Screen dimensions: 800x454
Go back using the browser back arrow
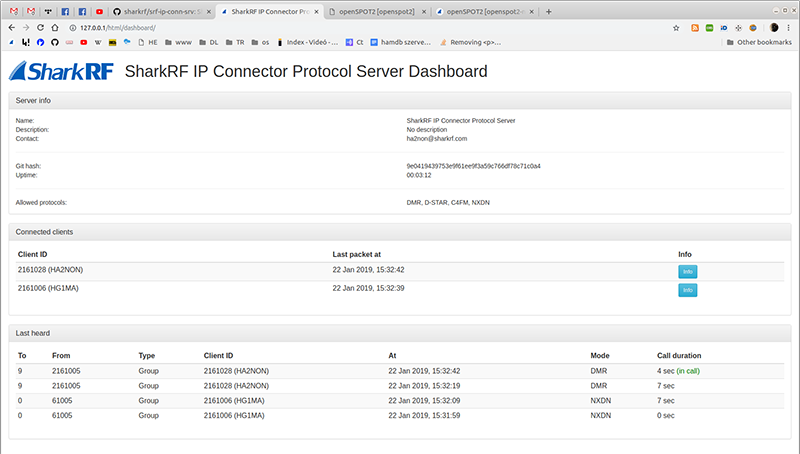tap(12, 28)
